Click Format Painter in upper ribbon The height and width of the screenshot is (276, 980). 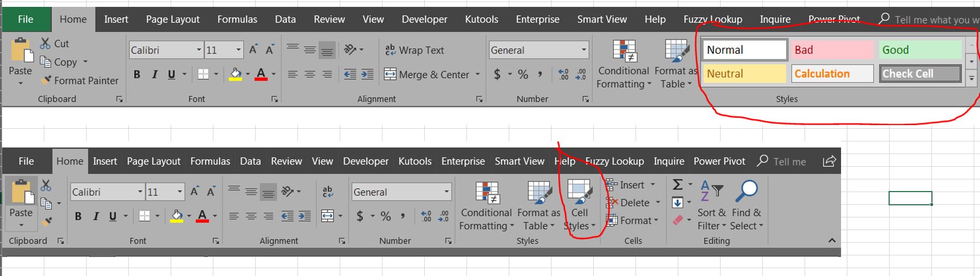[80, 80]
